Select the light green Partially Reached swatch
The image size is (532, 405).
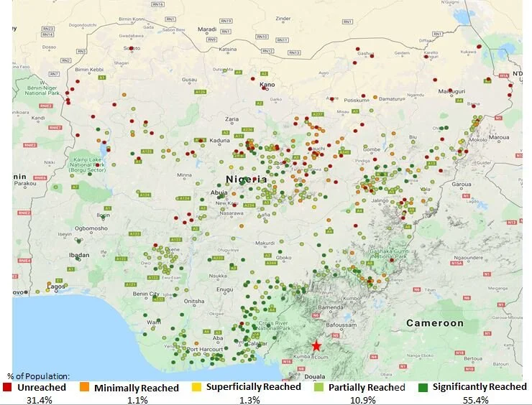coord(320,387)
